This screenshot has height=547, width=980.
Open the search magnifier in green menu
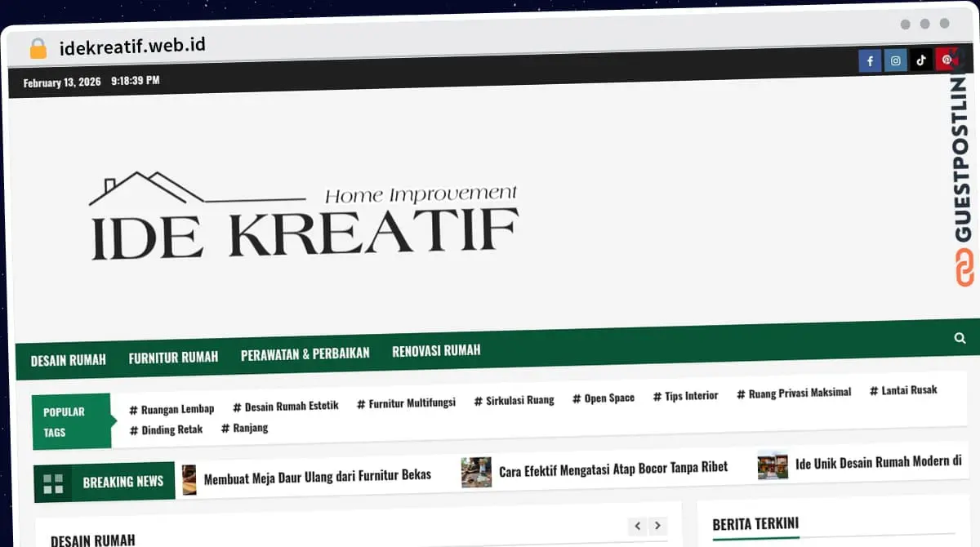point(960,337)
